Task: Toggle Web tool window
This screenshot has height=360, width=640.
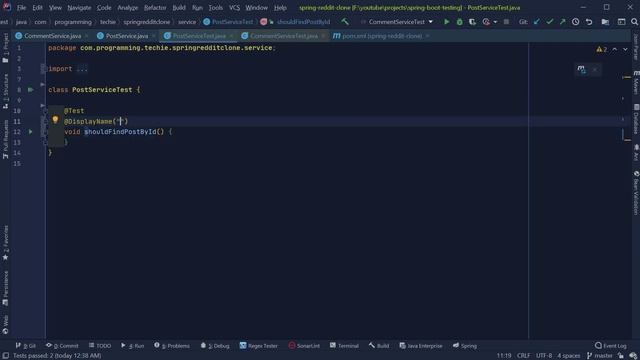Action: [5, 324]
